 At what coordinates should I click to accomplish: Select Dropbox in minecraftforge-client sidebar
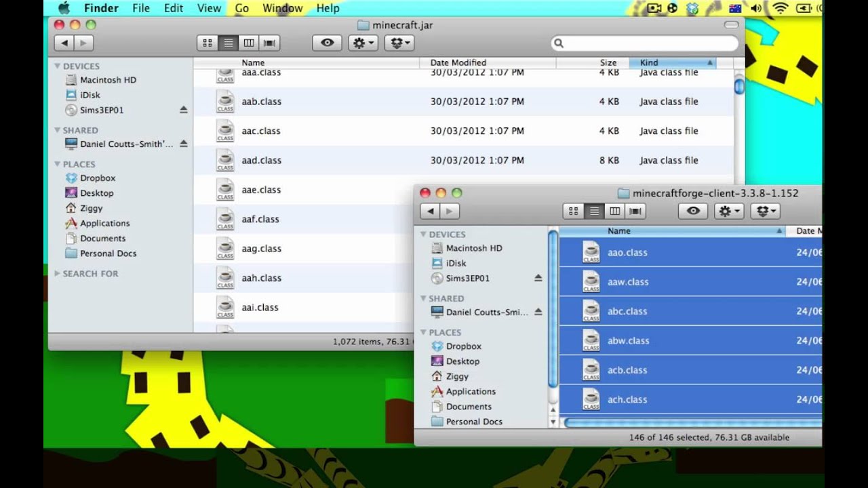[456, 346]
